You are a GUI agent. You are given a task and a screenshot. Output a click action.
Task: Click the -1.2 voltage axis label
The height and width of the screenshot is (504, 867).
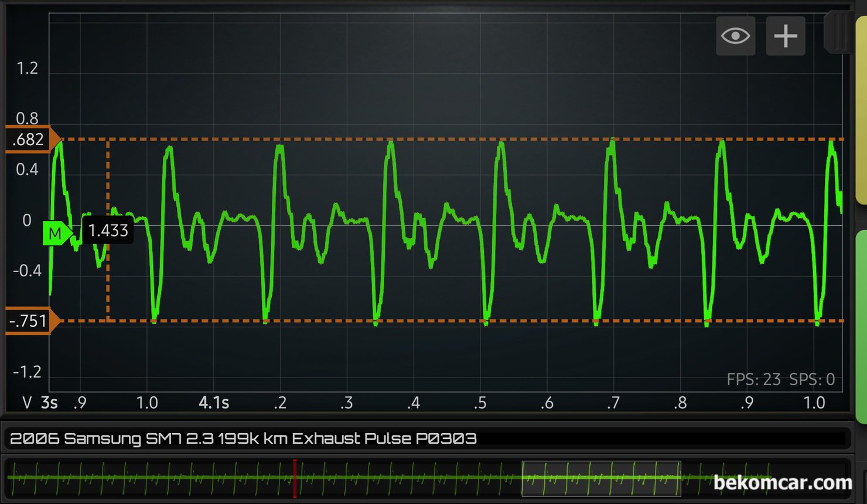27,372
